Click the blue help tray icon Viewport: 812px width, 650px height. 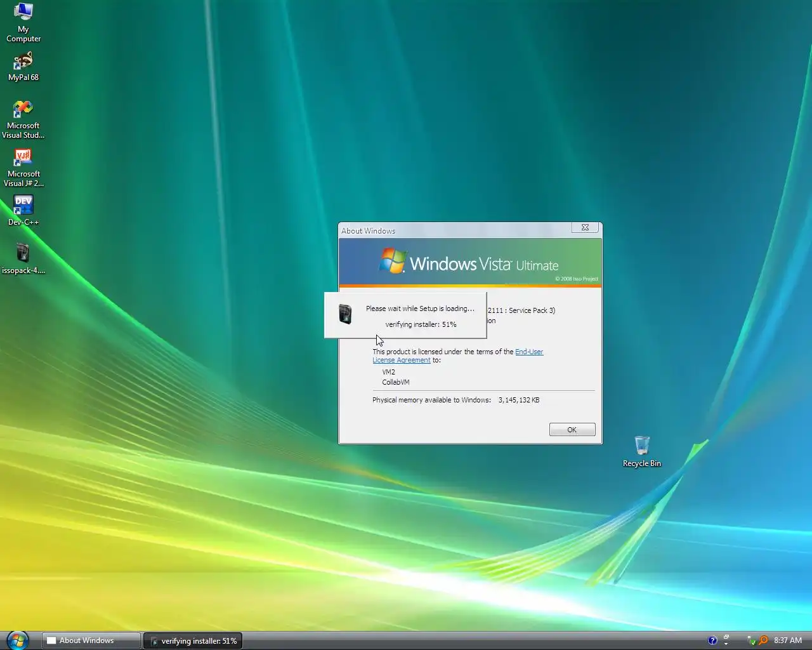pos(712,640)
